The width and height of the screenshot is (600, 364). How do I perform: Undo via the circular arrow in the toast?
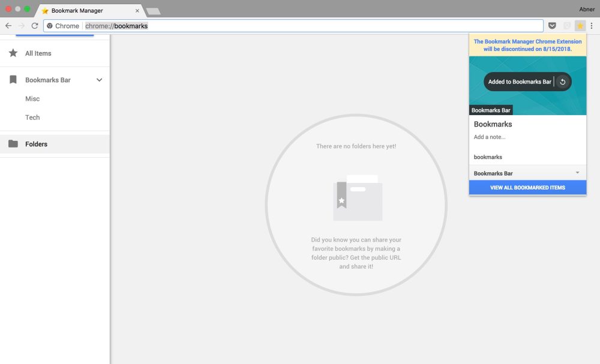pyautogui.click(x=562, y=82)
